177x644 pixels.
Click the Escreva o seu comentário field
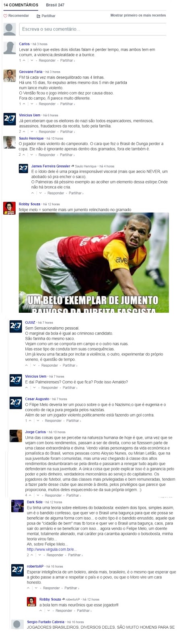93,29
